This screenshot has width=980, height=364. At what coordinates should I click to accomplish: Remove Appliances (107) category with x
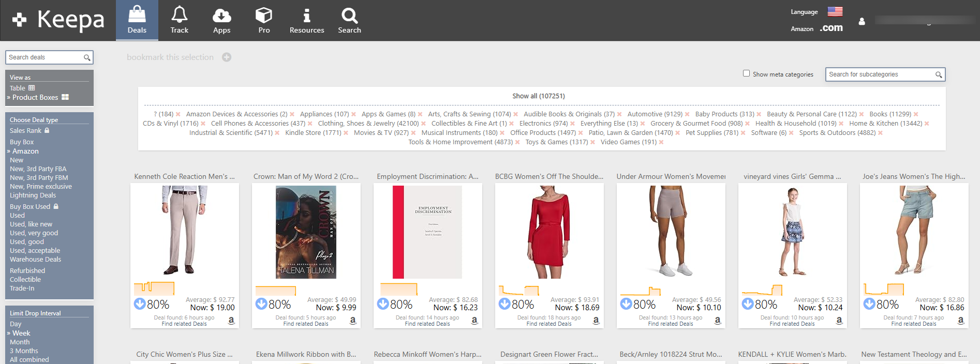pos(354,114)
